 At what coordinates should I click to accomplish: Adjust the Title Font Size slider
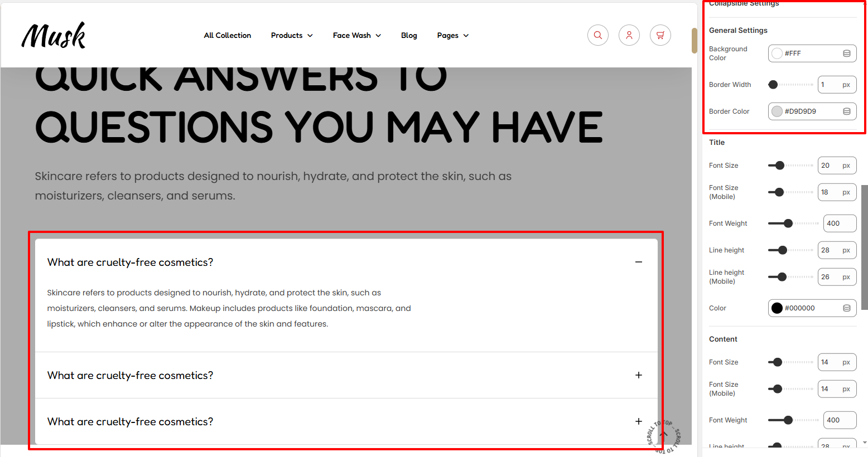(x=790, y=166)
